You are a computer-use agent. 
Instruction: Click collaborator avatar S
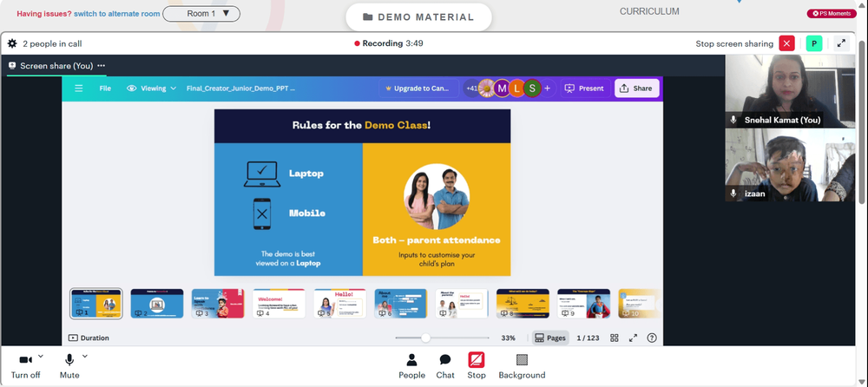(x=532, y=88)
